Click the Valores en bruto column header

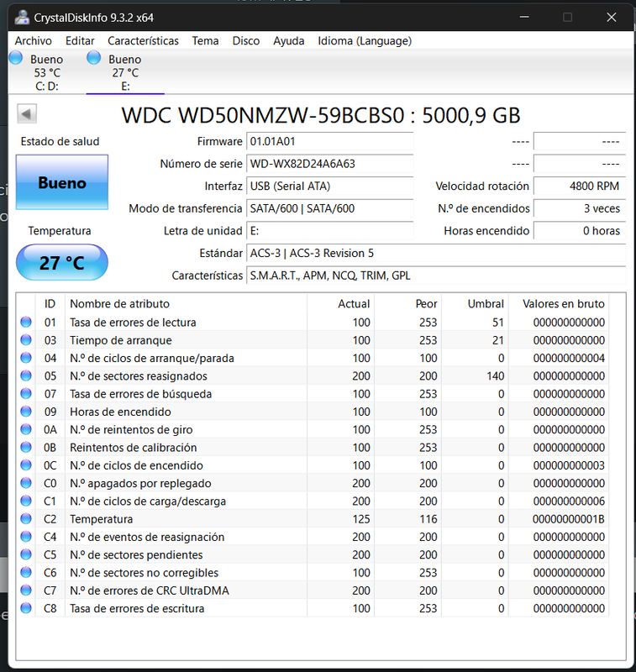click(559, 304)
